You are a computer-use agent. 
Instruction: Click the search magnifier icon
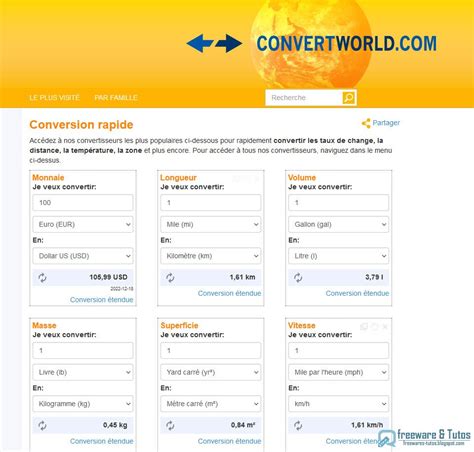pos(349,98)
